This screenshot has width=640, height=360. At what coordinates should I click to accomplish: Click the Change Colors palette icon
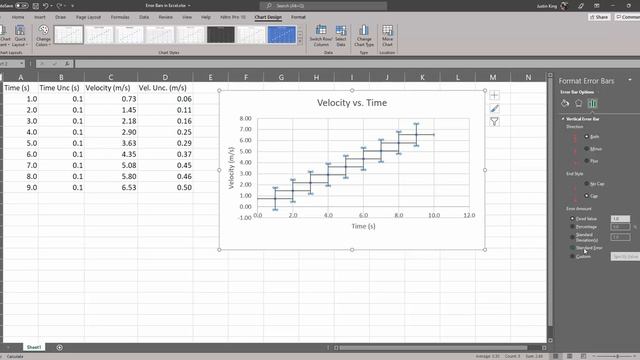coord(43,30)
